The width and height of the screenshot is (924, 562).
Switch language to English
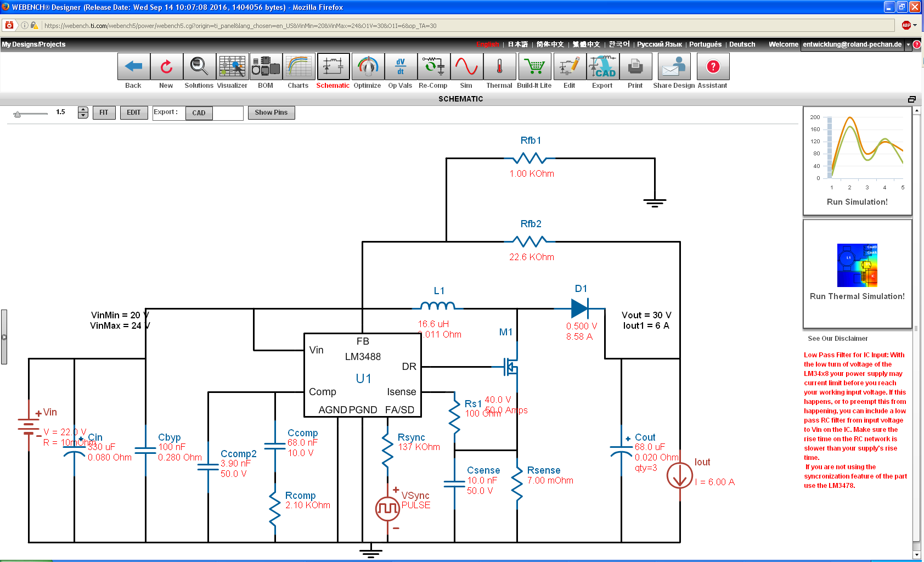click(x=488, y=44)
